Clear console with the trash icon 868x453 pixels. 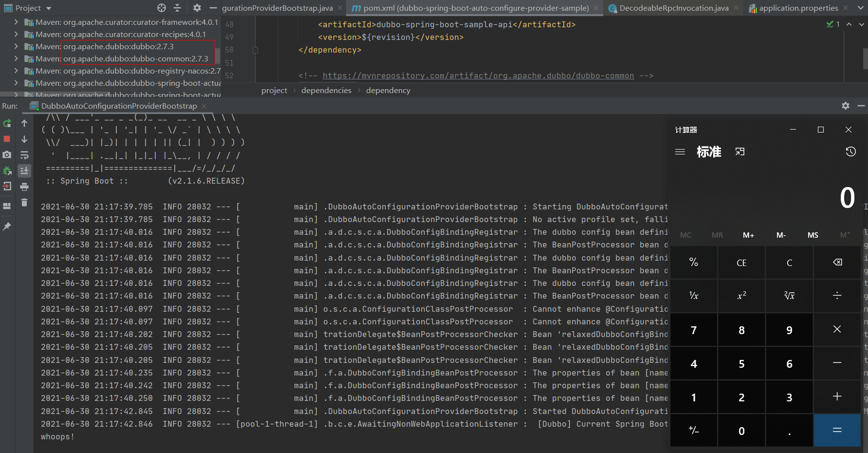tap(24, 203)
